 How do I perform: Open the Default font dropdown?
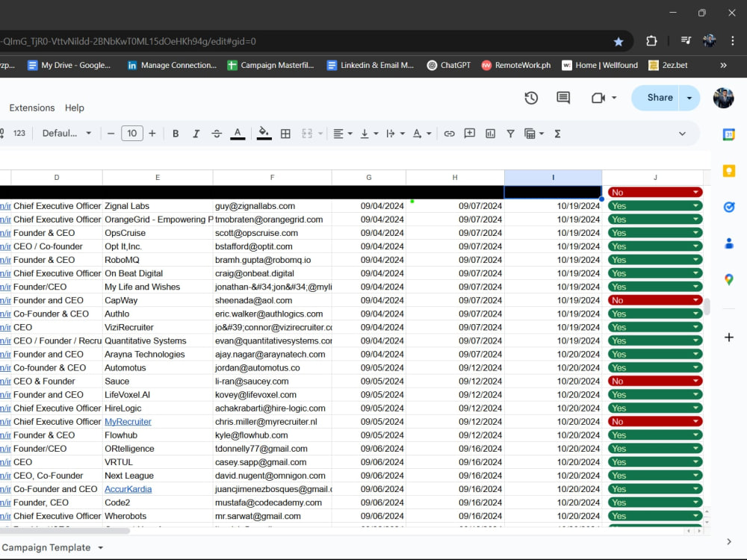[x=66, y=134]
